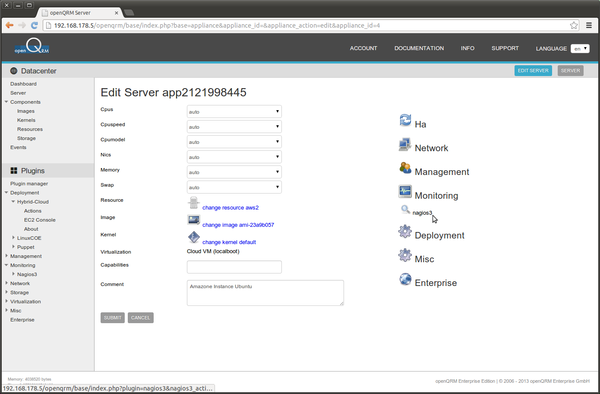Open the Account menu
The width and height of the screenshot is (600, 394).
[x=363, y=48]
